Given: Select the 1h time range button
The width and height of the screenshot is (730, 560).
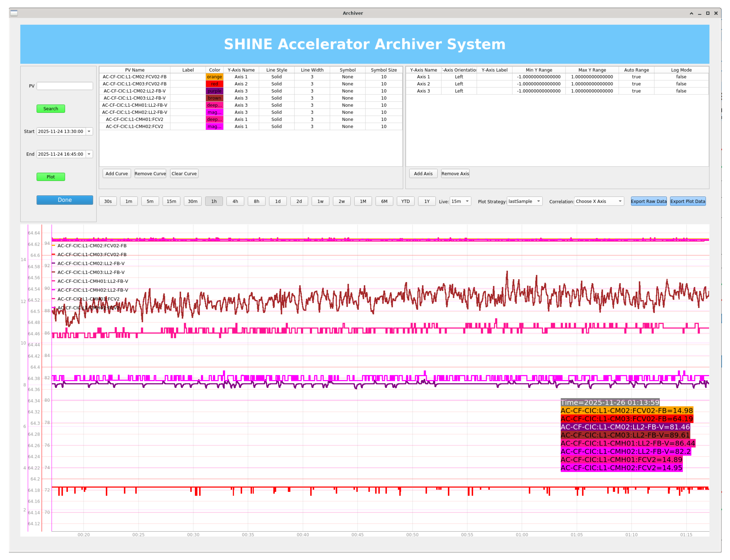Looking at the screenshot, I should point(214,201).
